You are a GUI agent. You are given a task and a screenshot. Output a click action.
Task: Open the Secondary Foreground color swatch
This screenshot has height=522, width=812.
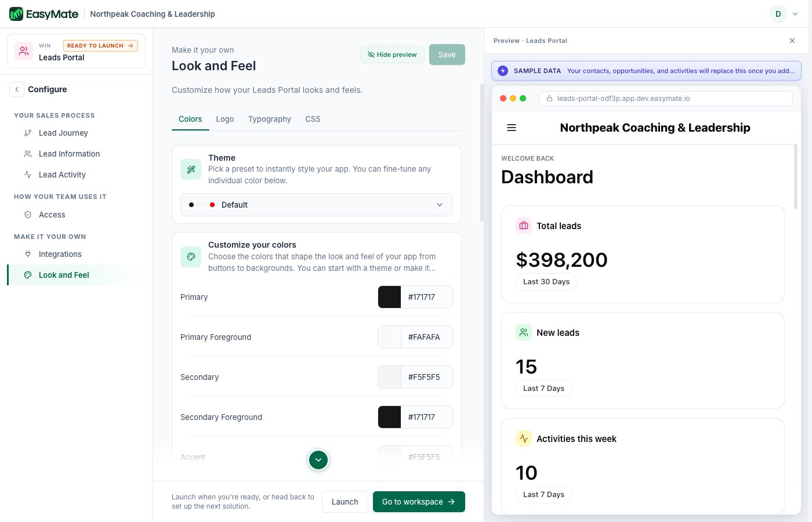390,417
